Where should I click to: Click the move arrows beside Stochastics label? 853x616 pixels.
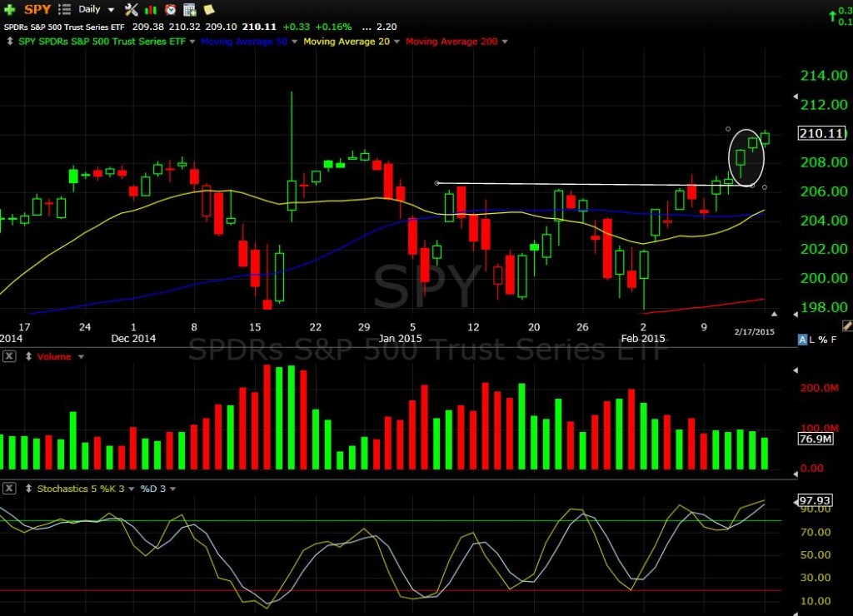[x=28, y=489]
